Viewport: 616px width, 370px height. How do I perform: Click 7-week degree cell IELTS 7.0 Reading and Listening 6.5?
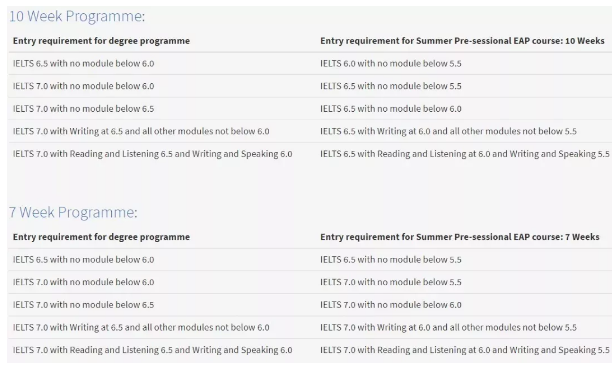tap(152, 350)
